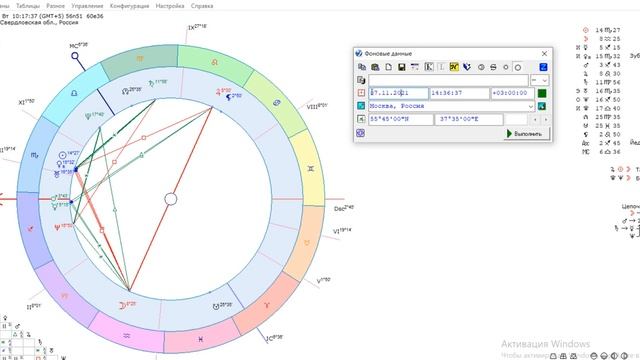Open small dropdown right of name field
Screen dimensions: 640x360
click(539, 80)
